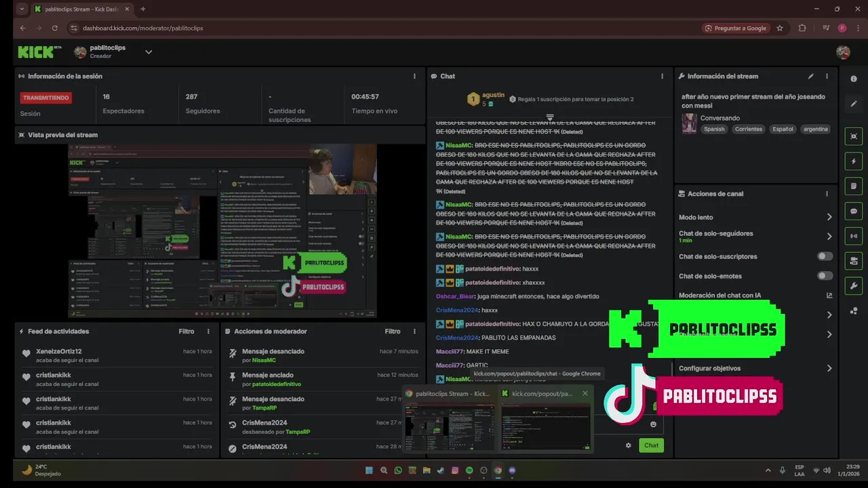
Task: Click agustin top gifter name
Action: (493, 96)
